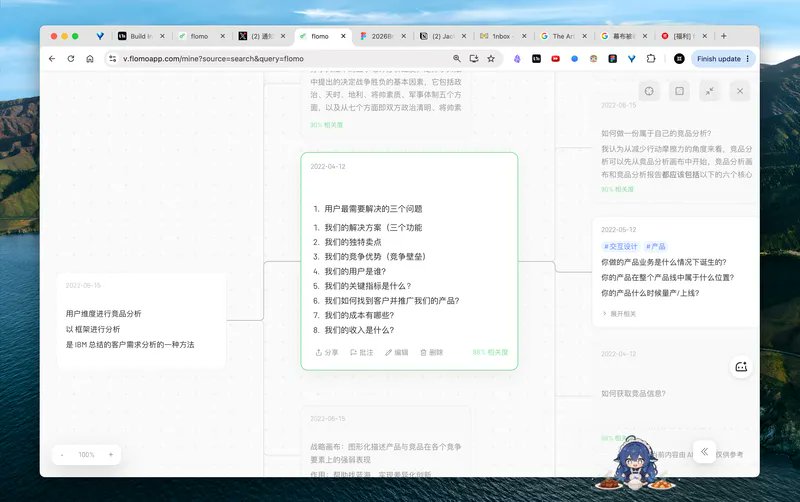Reload the page

[71, 59]
